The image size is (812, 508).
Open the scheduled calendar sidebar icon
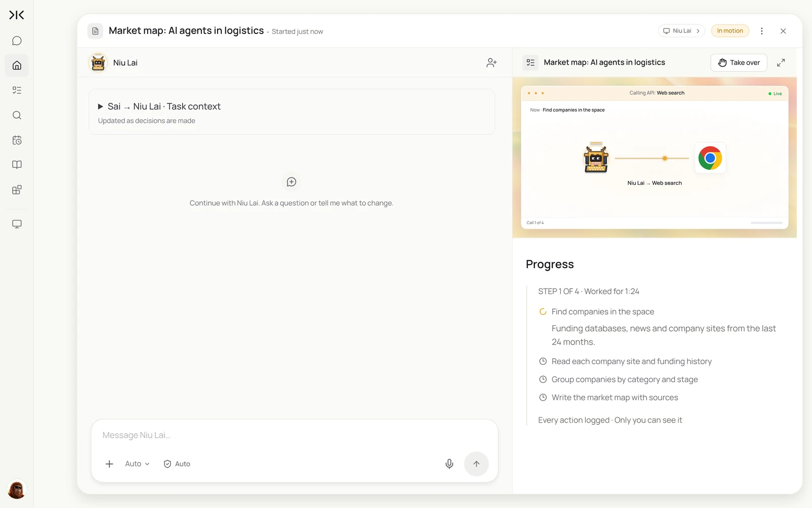click(17, 140)
